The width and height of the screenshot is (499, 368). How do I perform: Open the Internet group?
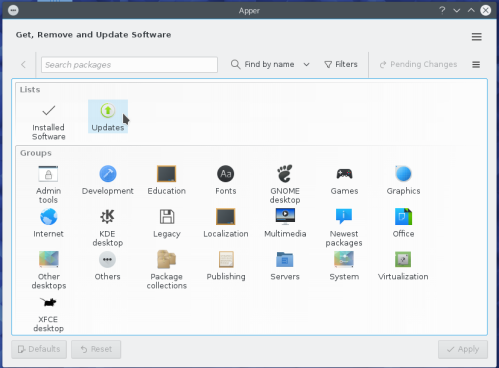[48, 223]
